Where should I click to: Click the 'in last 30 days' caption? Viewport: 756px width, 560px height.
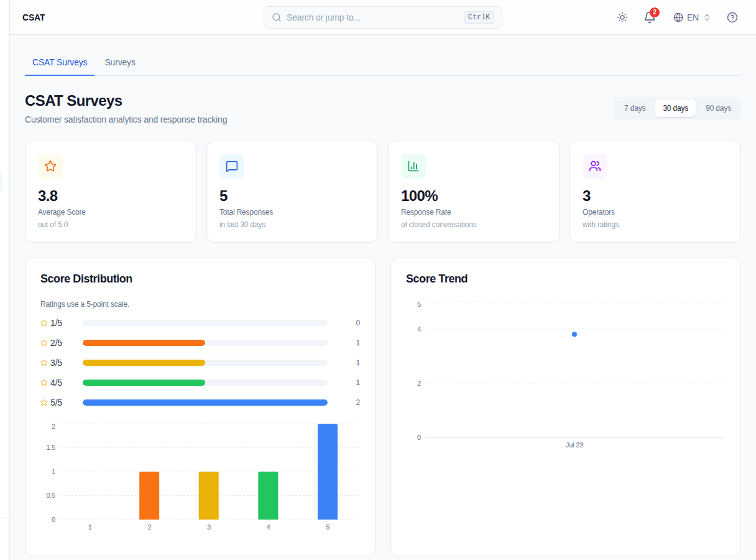[242, 225]
